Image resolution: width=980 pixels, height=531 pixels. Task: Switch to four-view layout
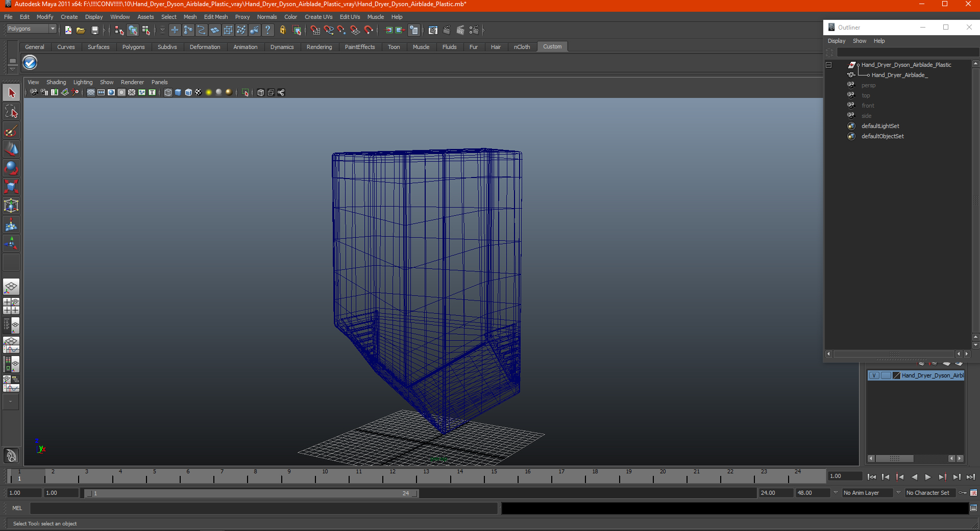pyautogui.click(x=11, y=306)
